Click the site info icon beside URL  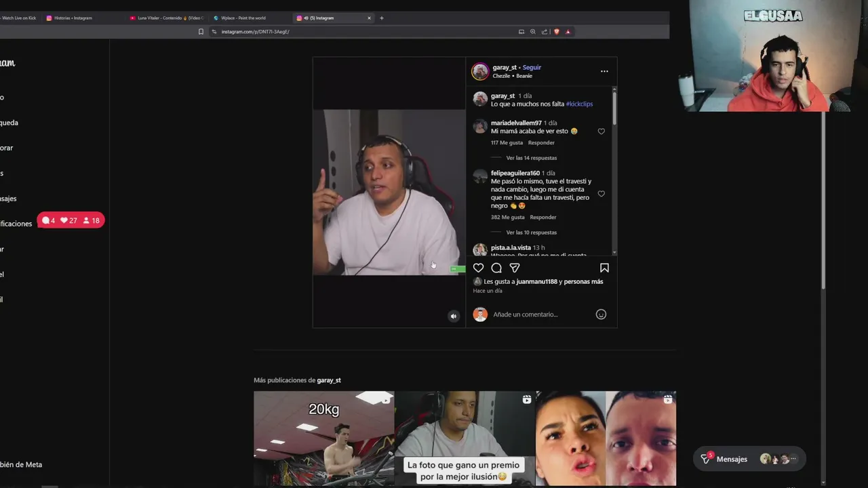(214, 32)
